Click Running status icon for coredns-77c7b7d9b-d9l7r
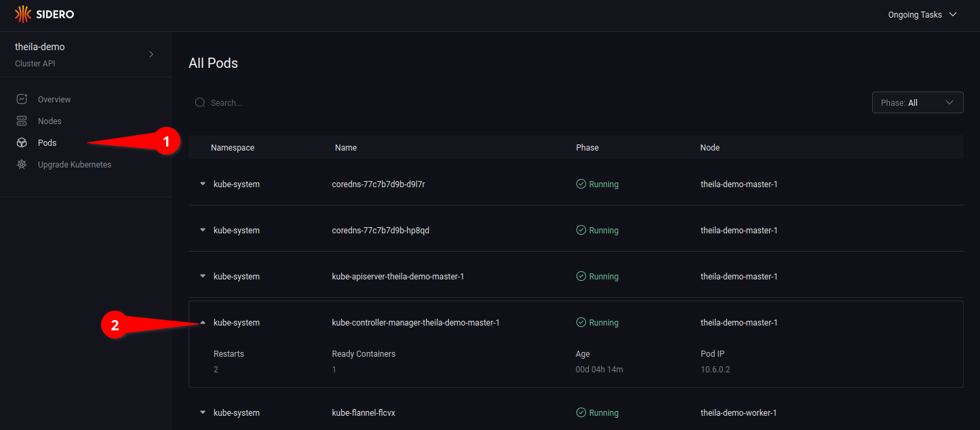 [581, 184]
